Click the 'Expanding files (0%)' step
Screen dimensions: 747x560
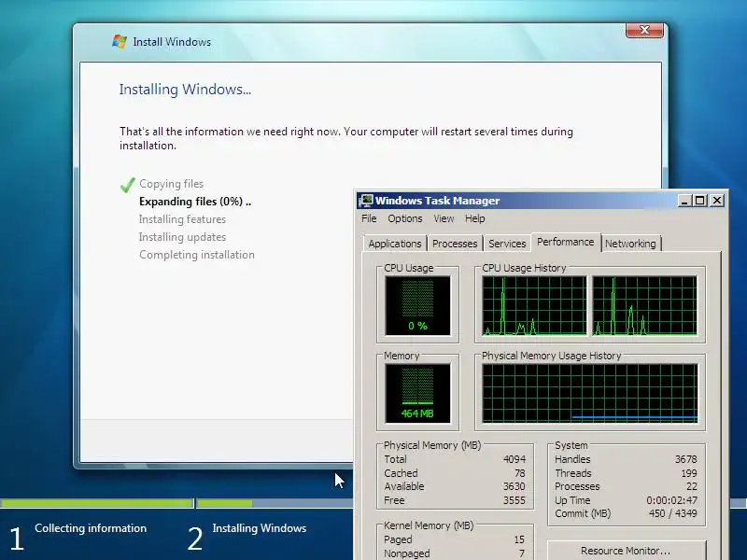tap(195, 202)
